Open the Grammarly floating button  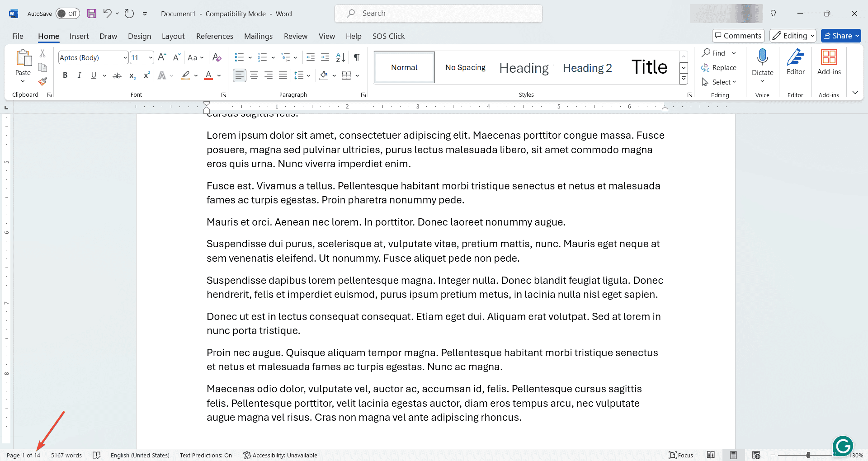843,447
